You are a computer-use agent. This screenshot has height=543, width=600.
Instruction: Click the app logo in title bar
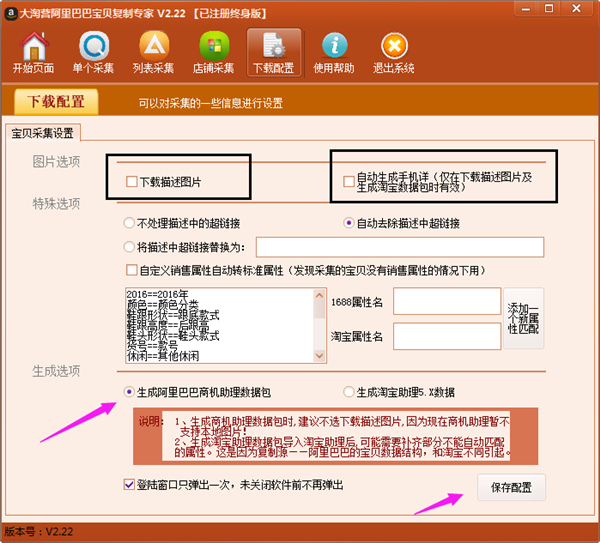[11, 13]
